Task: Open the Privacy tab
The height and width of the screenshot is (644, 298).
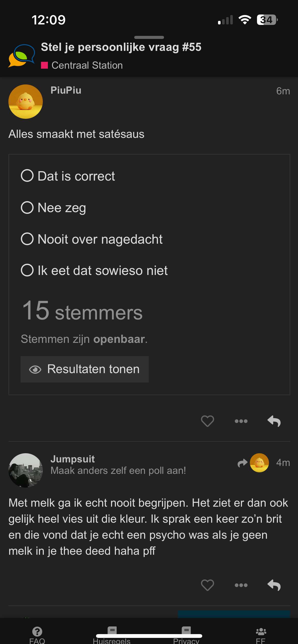Action: pyautogui.click(x=186, y=635)
